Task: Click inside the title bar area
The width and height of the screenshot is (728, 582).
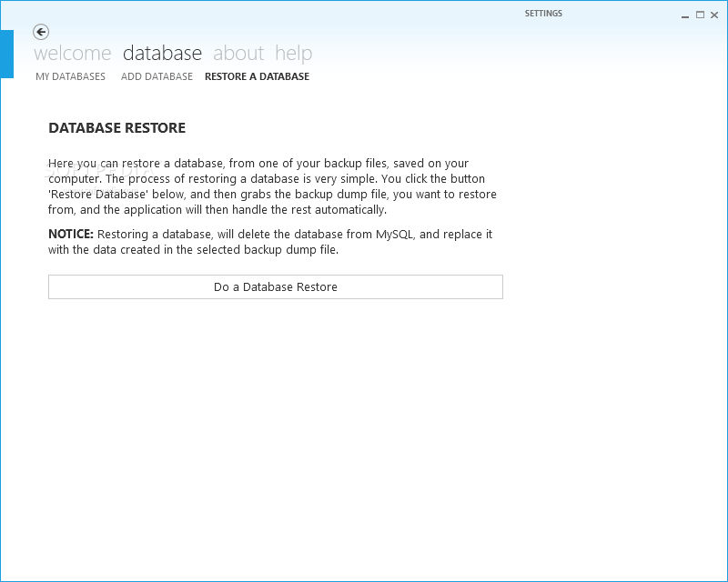Action: click(364, 13)
